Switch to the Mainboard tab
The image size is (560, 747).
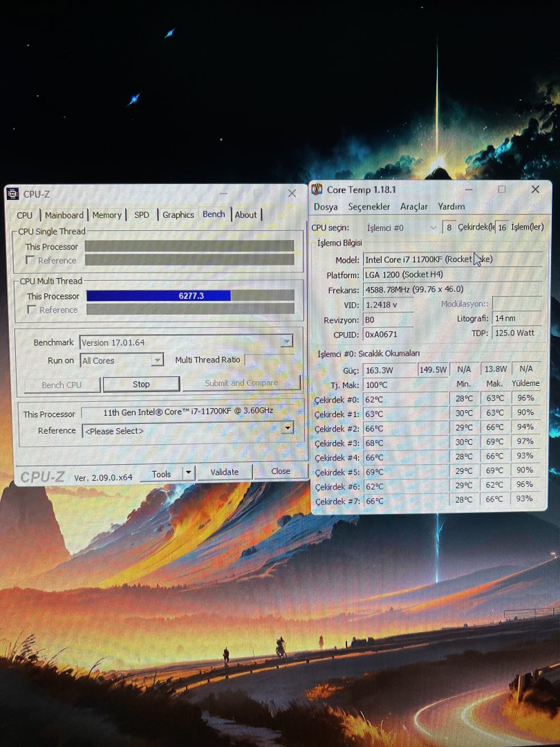(64, 215)
